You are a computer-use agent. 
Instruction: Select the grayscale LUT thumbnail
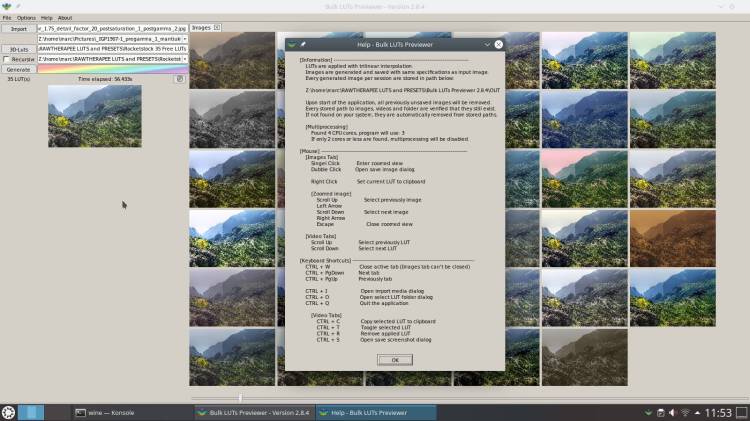[x=232, y=120]
